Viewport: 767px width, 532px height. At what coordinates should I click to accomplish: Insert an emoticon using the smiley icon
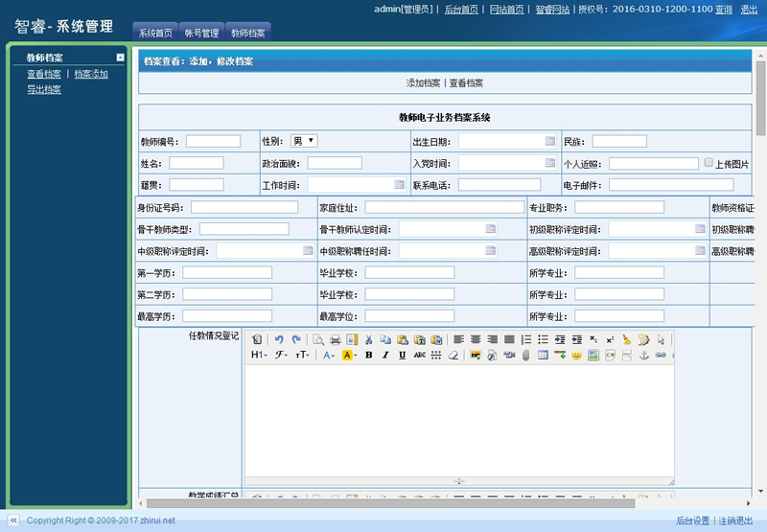(x=577, y=355)
